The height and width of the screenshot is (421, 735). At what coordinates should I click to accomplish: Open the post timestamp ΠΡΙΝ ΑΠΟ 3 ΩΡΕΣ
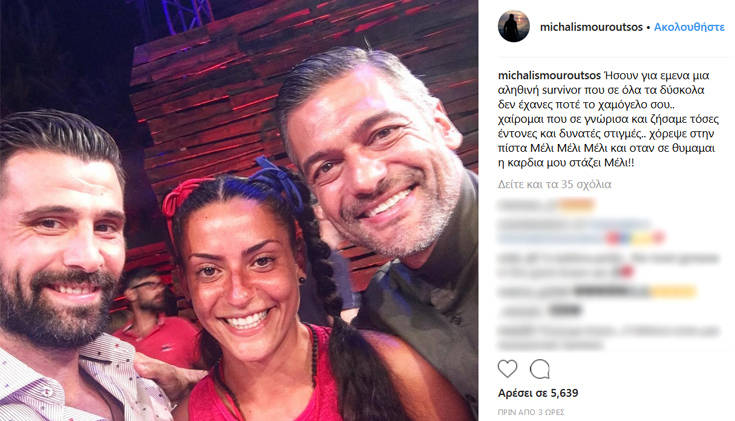[531, 412]
